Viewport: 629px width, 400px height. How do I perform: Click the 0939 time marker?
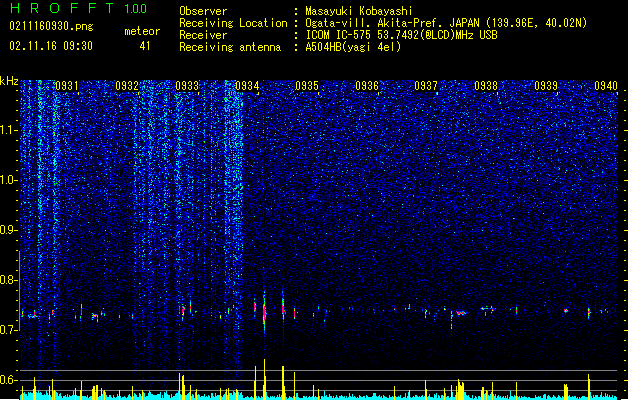coord(546,86)
